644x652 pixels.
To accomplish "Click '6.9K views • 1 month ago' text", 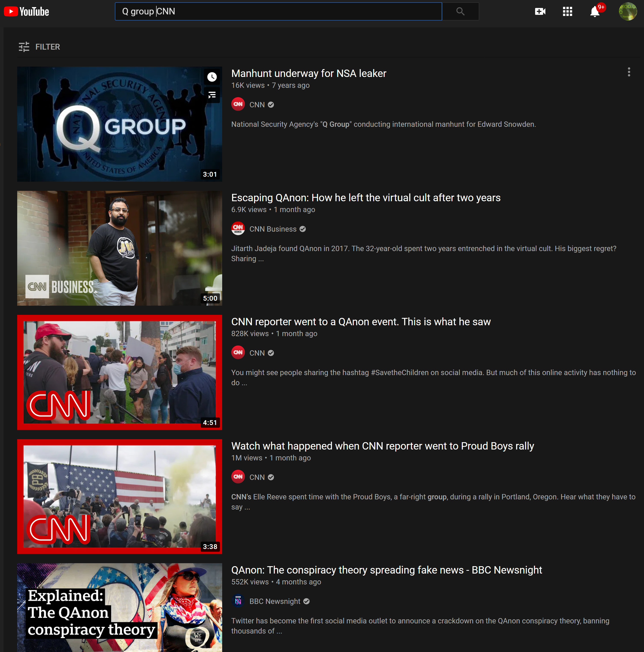I will pos(273,210).
